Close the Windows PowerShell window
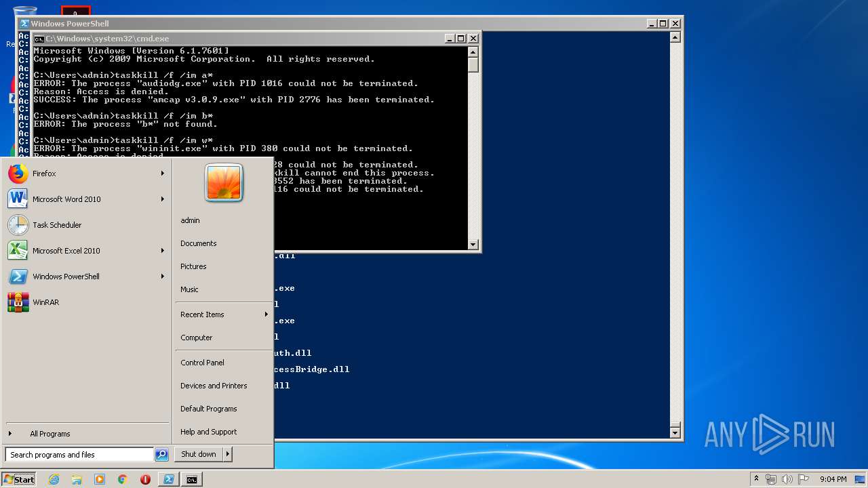The image size is (868, 488). point(675,23)
